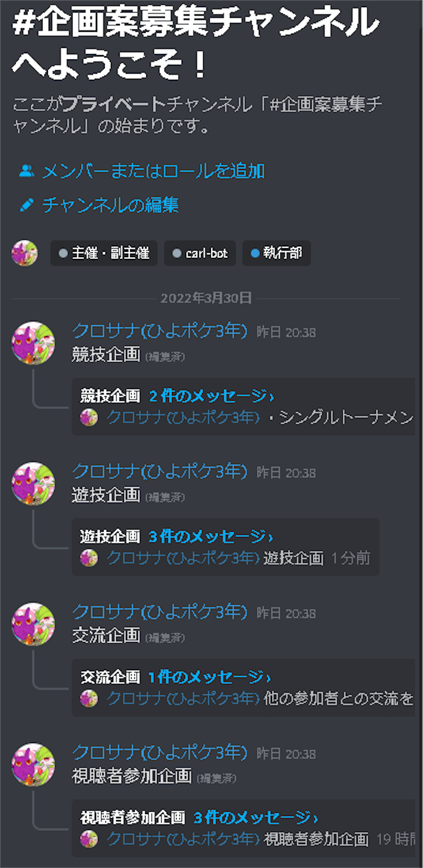Expand 視聴者参加企画 thread with 3件のメッセージ
Image resolution: width=423 pixels, height=868 pixels.
[256, 817]
